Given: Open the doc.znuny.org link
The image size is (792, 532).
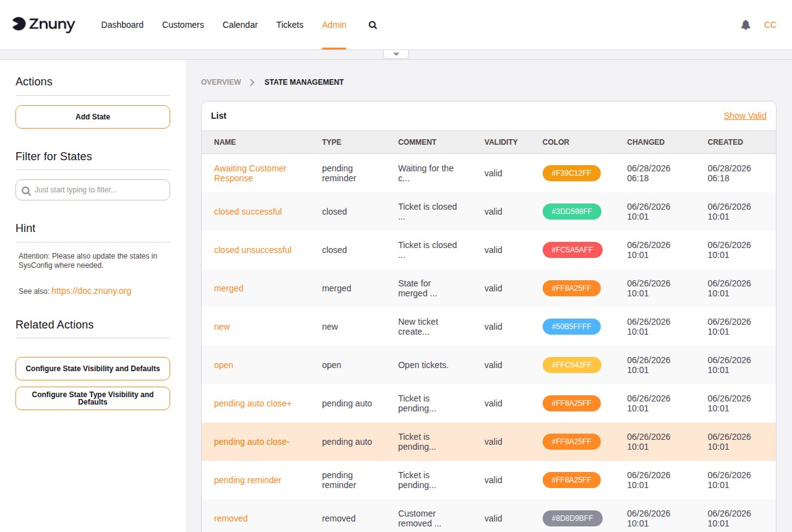Looking at the screenshot, I should point(92,291).
